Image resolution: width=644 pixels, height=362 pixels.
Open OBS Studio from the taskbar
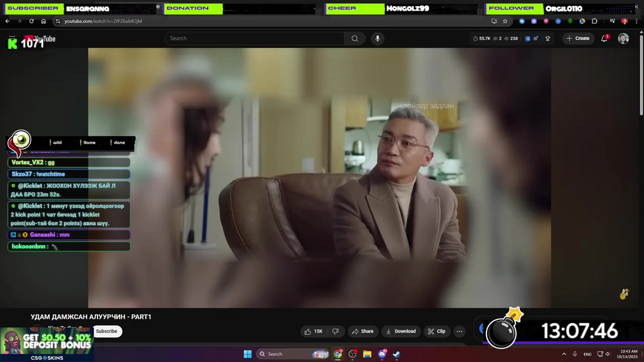(x=353, y=354)
